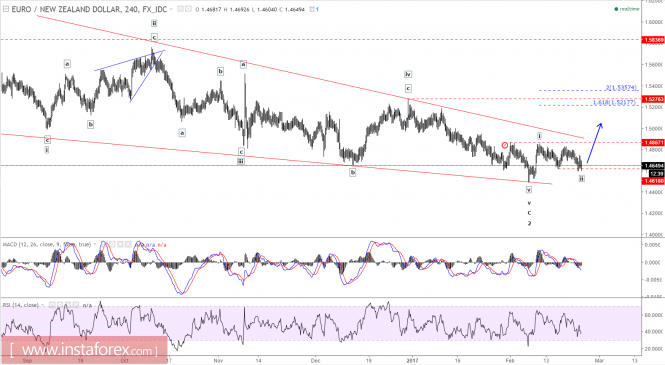Hide the MACD indicator via eye icon
665x365 pixels.
105,245
